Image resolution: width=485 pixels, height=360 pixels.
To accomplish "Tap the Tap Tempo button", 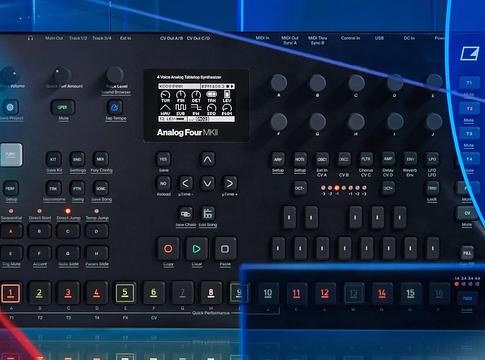I will click(x=115, y=107).
